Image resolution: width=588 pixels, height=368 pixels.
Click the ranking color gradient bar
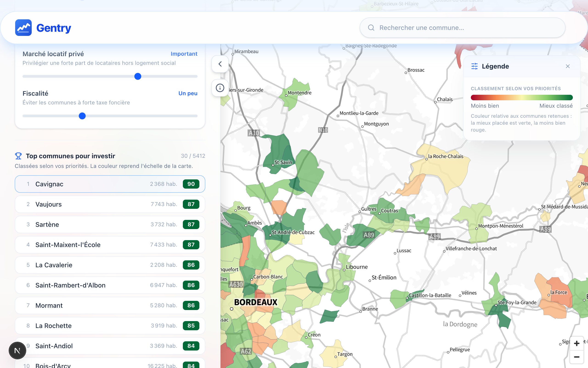[x=522, y=98]
